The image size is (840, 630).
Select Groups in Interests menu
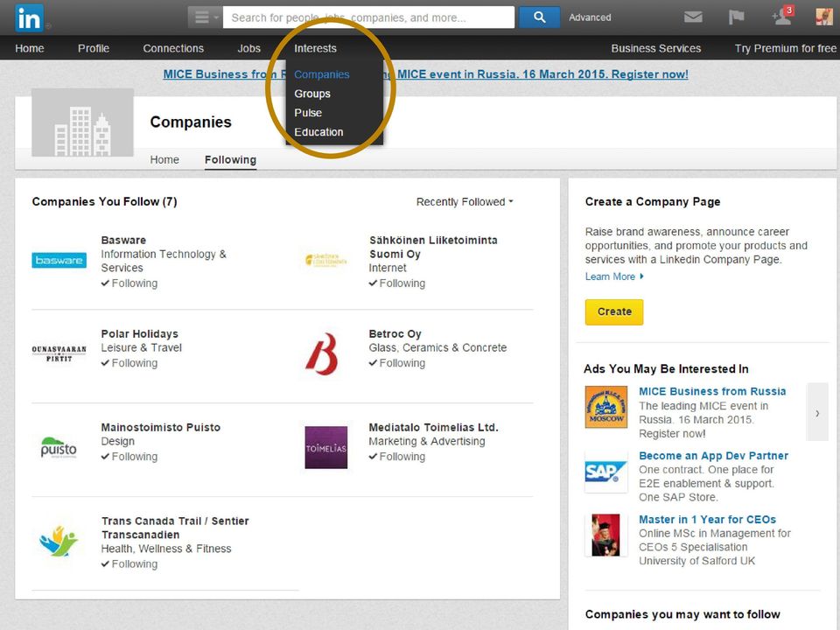(x=311, y=94)
